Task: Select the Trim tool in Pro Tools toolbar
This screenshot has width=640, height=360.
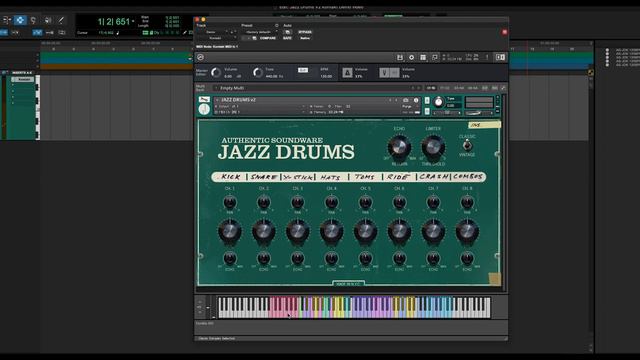Action: coord(7,20)
